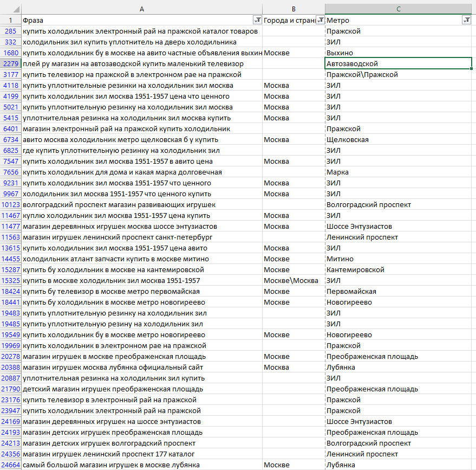The height and width of the screenshot is (470, 476).
Task: Click Преображенская площадь cell in row 21790
Action: click(398, 389)
